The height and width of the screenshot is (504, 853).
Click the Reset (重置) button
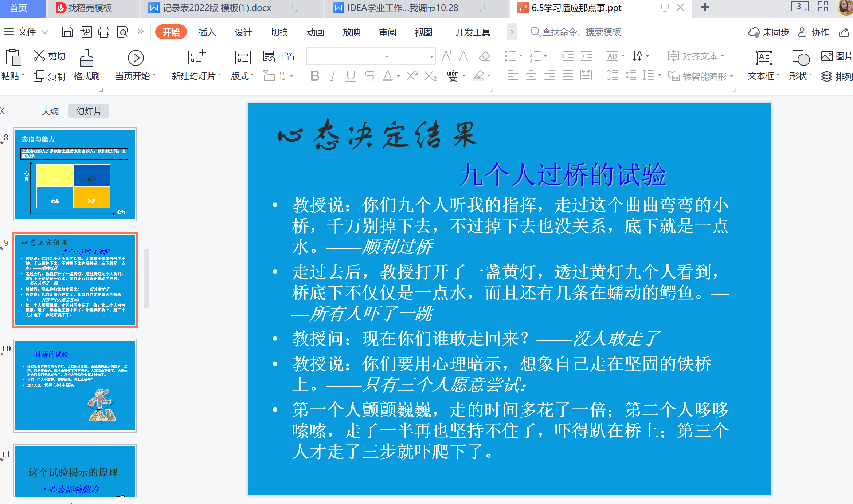click(x=279, y=56)
